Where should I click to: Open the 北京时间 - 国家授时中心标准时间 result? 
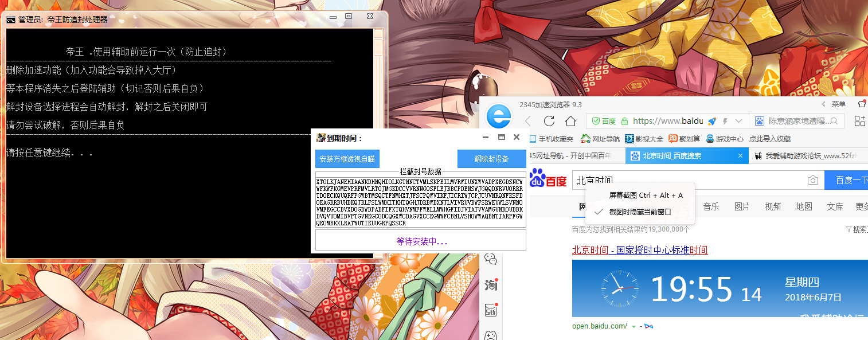coord(640,250)
